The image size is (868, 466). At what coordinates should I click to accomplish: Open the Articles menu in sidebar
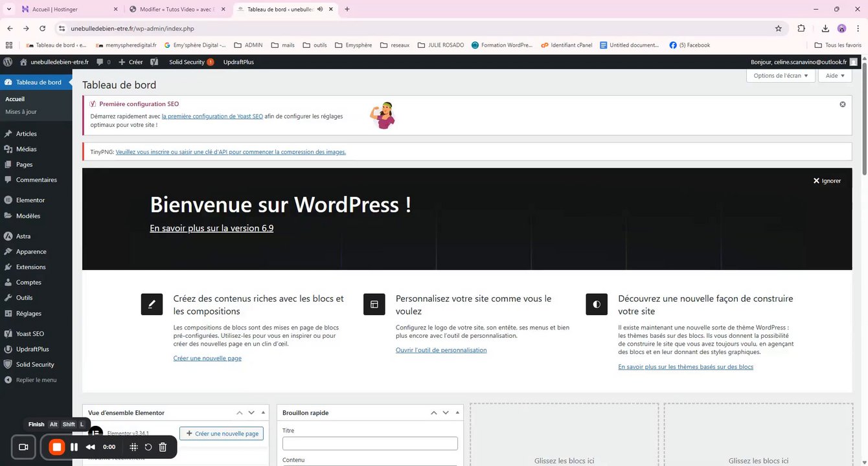pyautogui.click(x=36, y=134)
